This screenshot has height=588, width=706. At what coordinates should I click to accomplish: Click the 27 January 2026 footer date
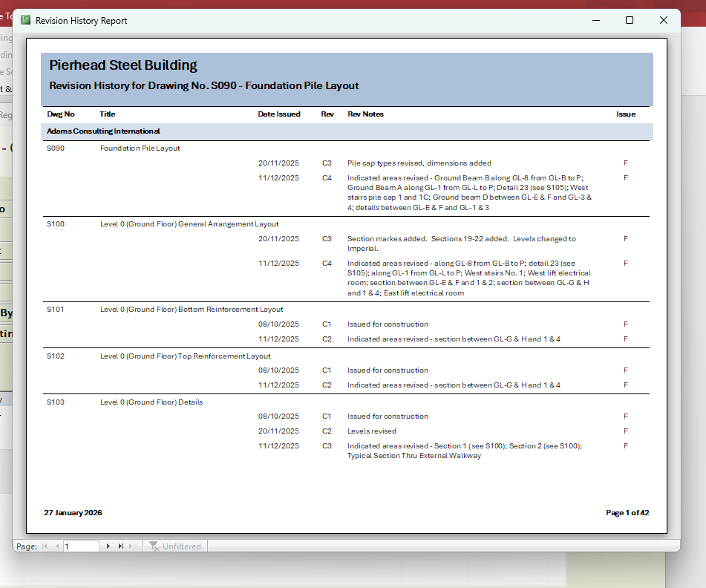pos(73,513)
